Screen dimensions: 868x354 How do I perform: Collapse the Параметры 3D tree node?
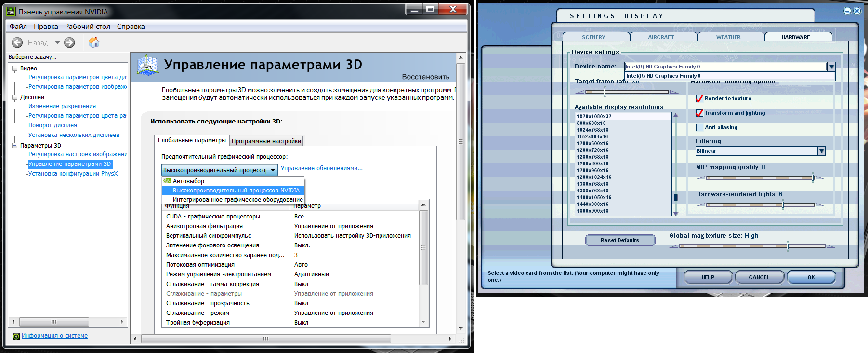15,146
